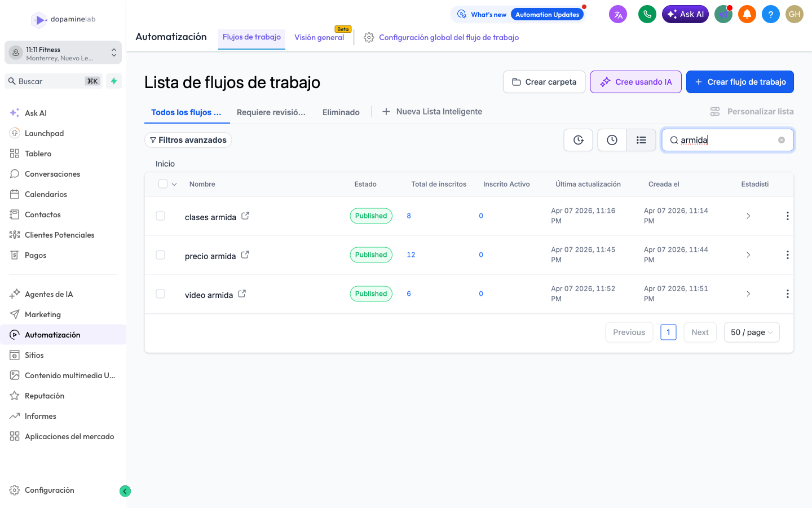
Task: Click the Inicio breadcrumb
Action: (x=165, y=164)
